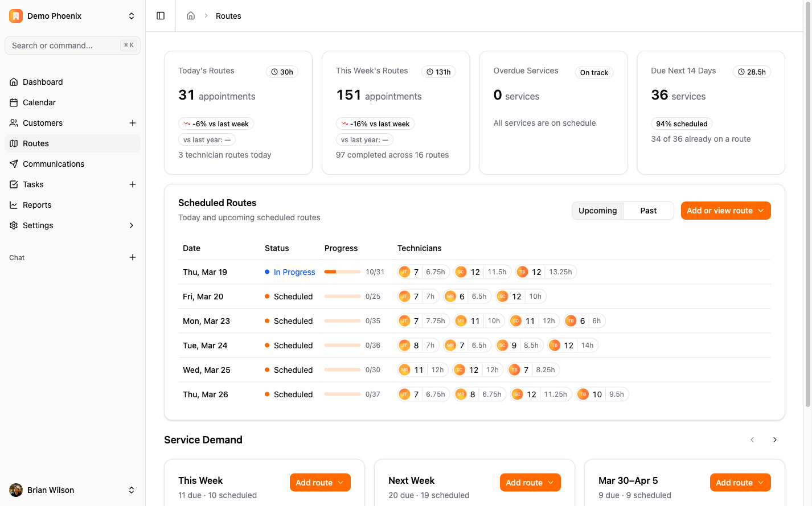Open Add or view route dropdown
812x506 pixels.
tap(725, 211)
